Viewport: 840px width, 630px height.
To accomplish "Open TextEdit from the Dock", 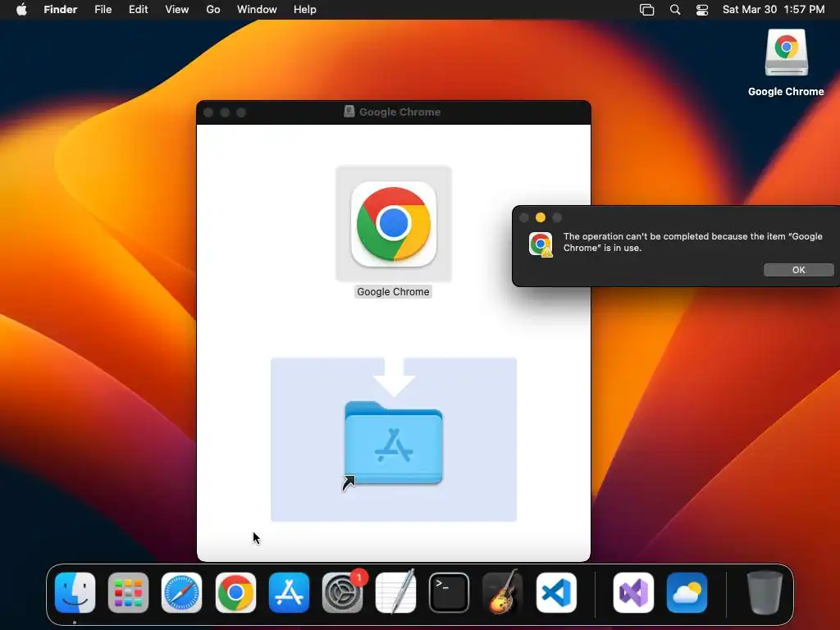I will (396, 592).
